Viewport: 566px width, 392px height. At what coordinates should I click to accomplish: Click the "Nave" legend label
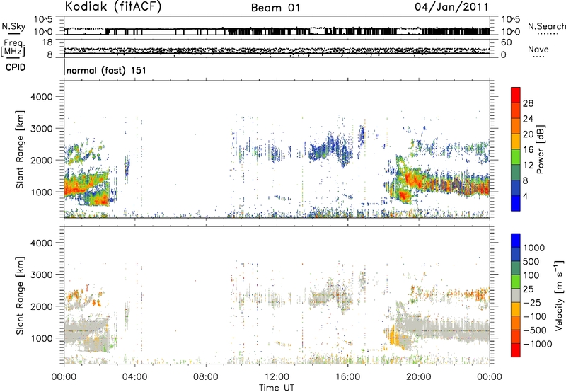tap(538, 49)
